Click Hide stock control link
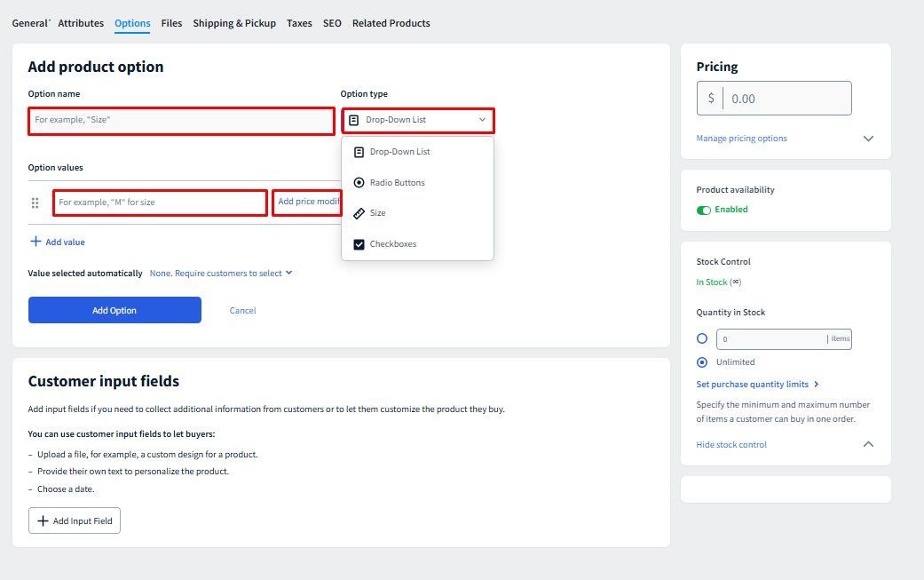This screenshot has width=924, height=580. (731, 445)
